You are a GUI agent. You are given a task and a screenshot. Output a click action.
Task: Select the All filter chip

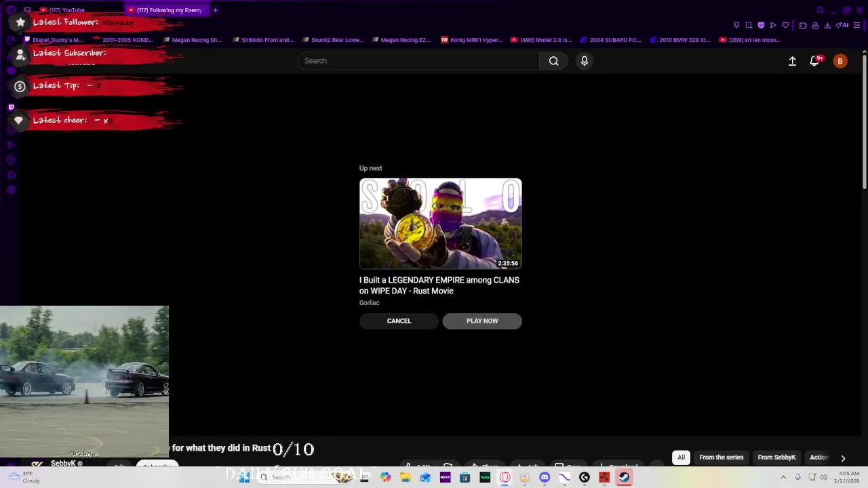681,457
